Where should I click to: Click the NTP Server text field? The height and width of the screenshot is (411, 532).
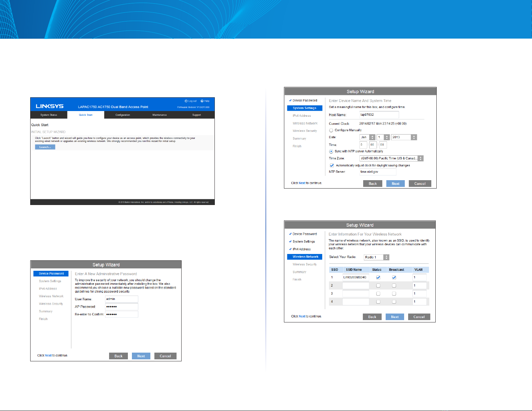point(378,172)
